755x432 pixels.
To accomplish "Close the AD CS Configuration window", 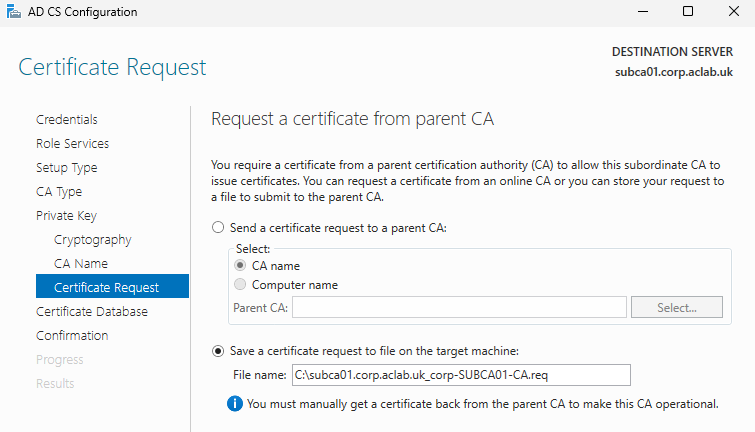I will point(734,12).
